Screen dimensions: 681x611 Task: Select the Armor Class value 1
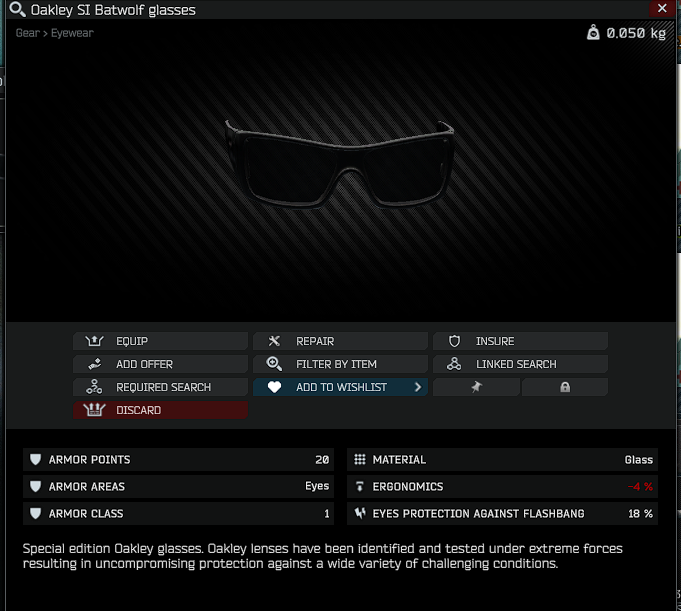coord(327,514)
